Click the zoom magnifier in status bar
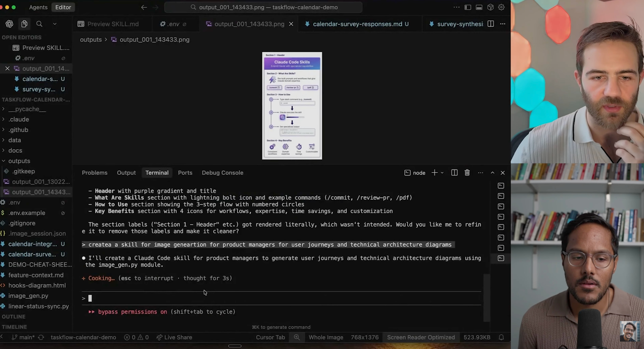644x349 pixels. point(297,337)
